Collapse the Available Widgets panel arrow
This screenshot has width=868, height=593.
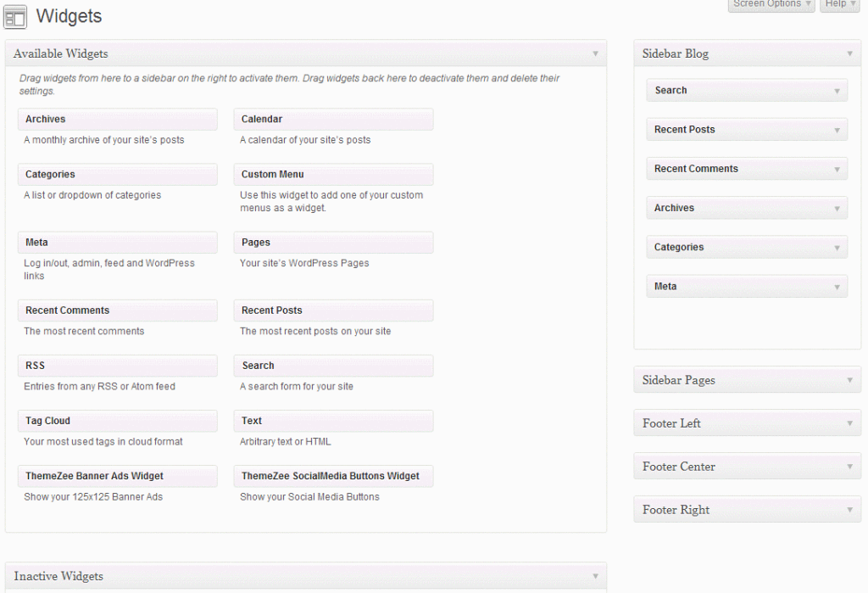(x=595, y=53)
